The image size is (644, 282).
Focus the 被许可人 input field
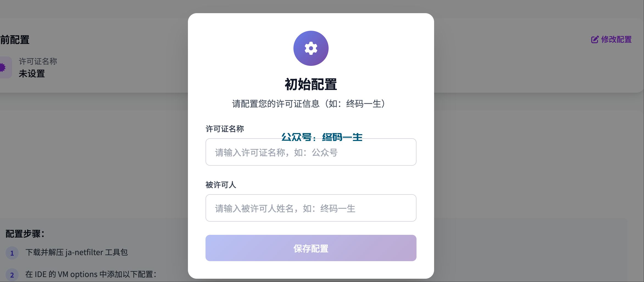[x=311, y=208]
